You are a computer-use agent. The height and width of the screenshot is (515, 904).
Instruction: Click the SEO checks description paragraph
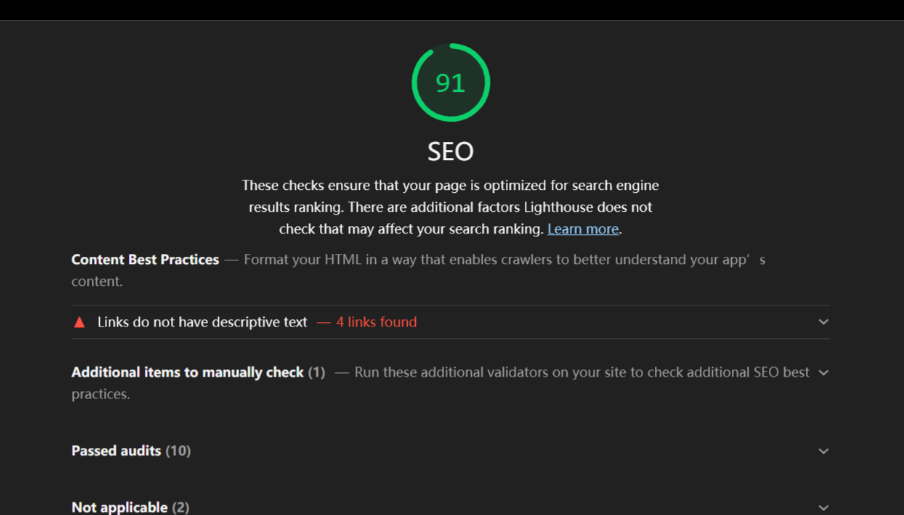[451, 207]
